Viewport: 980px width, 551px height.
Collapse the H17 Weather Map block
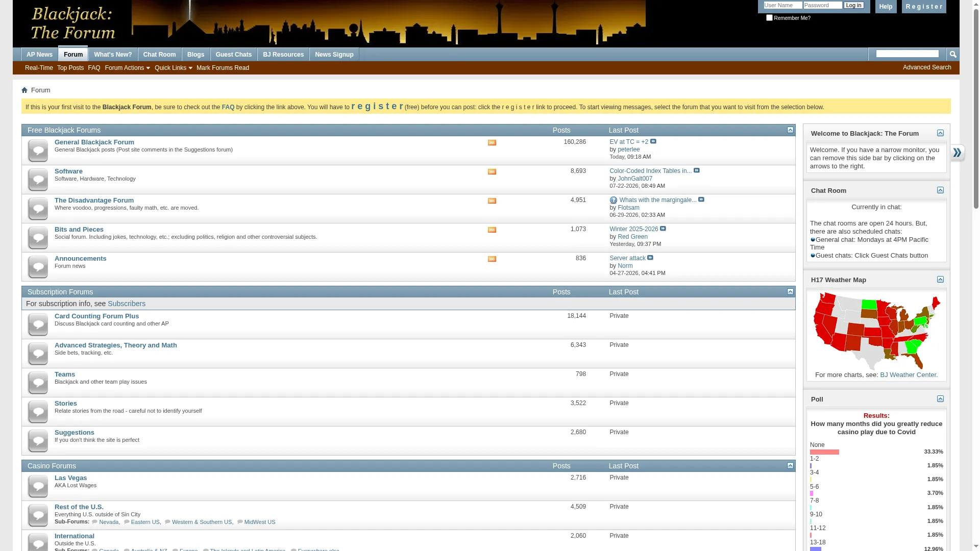[940, 280]
